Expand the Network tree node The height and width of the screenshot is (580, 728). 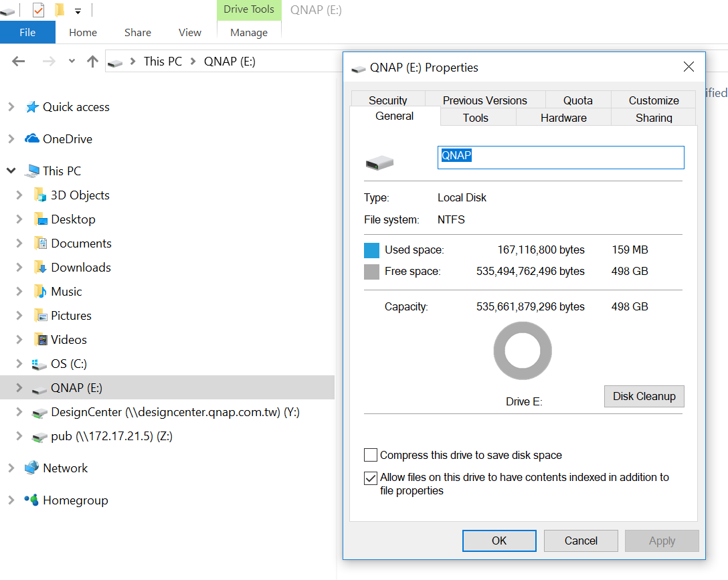(x=11, y=468)
